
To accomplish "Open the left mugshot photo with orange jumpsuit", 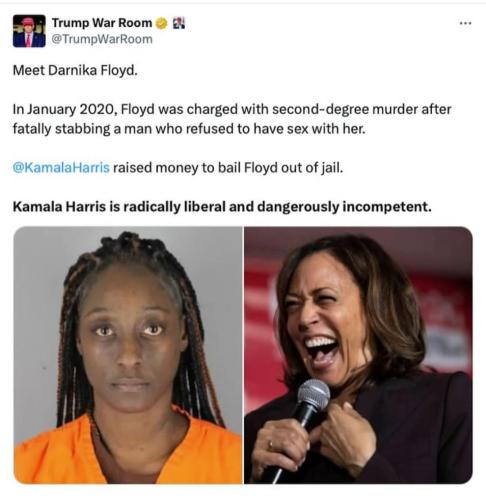I will [x=128, y=355].
